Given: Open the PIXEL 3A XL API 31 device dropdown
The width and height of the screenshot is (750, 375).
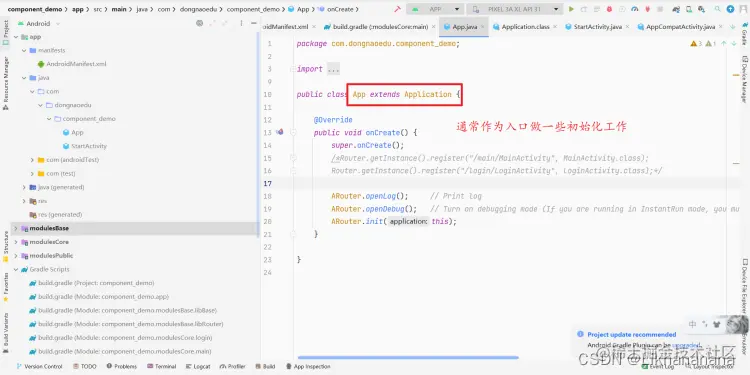Looking at the screenshot, I should 515,9.
